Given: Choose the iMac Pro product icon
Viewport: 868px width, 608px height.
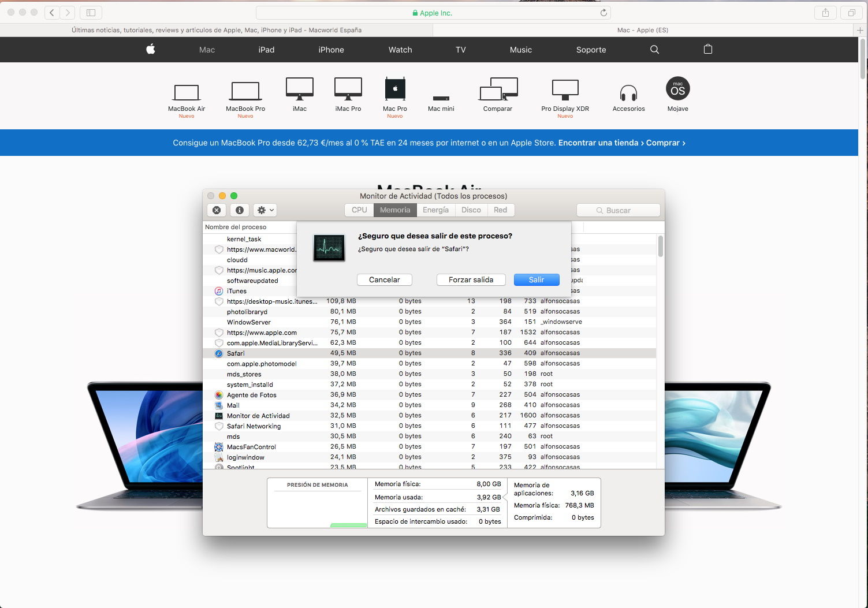Looking at the screenshot, I should point(348,89).
